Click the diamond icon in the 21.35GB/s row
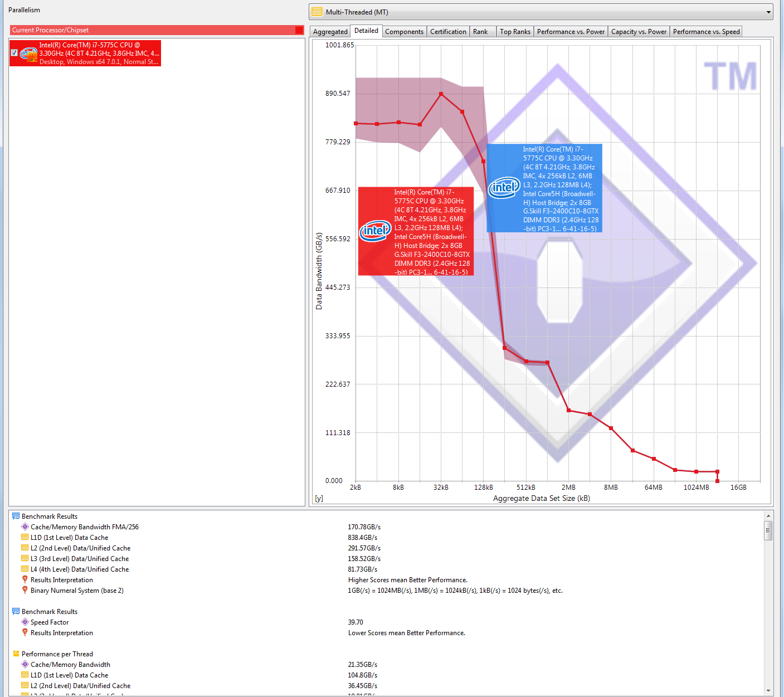 tap(25, 664)
